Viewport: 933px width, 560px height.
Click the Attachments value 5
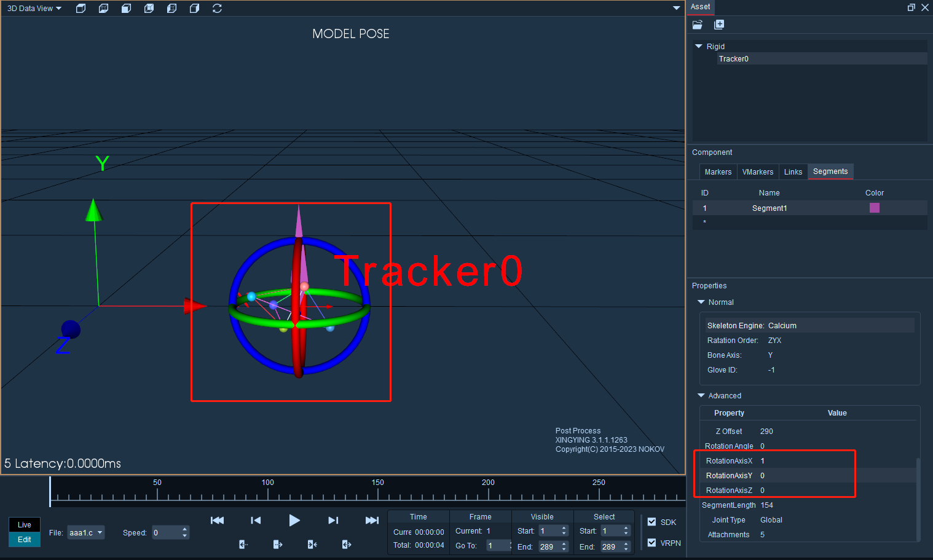coord(763,535)
